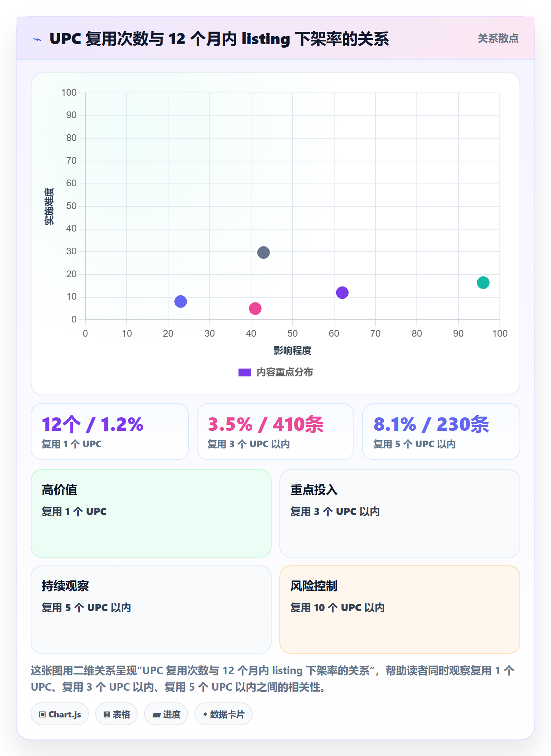551x756 pixels.
Task: Click the 进度 tag chip
Action: 166,714
